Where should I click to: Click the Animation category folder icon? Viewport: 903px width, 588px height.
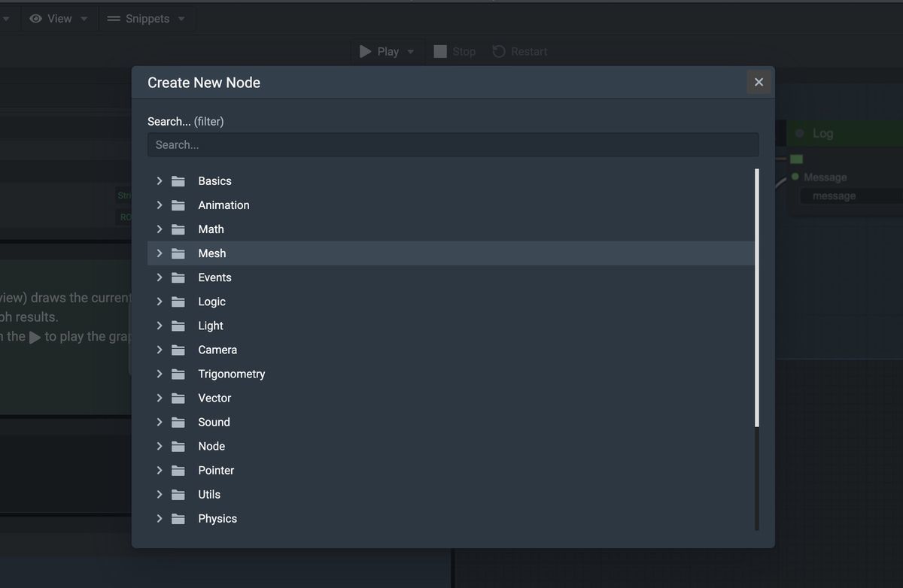coord(178,205)
